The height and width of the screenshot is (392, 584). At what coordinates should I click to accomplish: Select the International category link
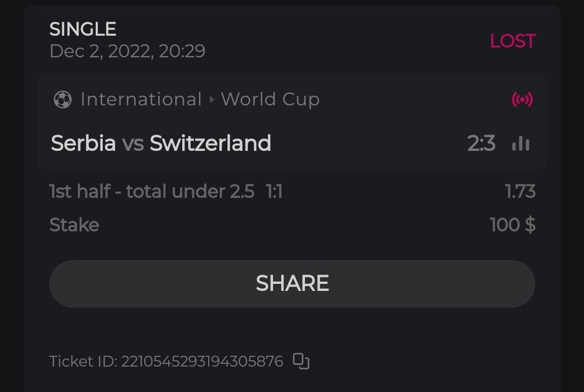[141, 99]
